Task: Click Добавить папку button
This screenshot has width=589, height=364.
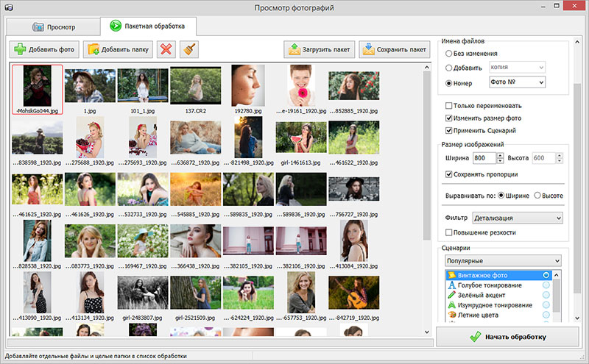Action: (x=118, y=49)
